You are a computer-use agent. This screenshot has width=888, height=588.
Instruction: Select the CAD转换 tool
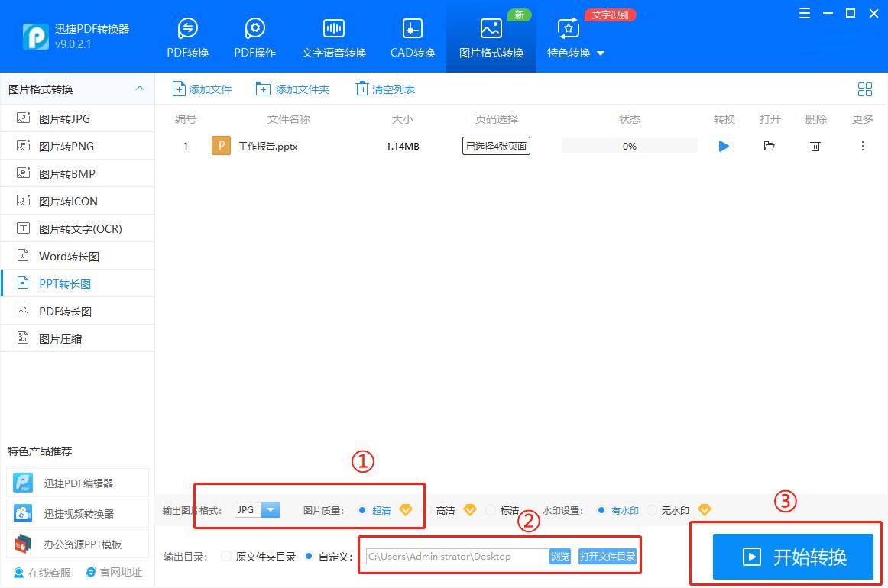pos(412,36)
